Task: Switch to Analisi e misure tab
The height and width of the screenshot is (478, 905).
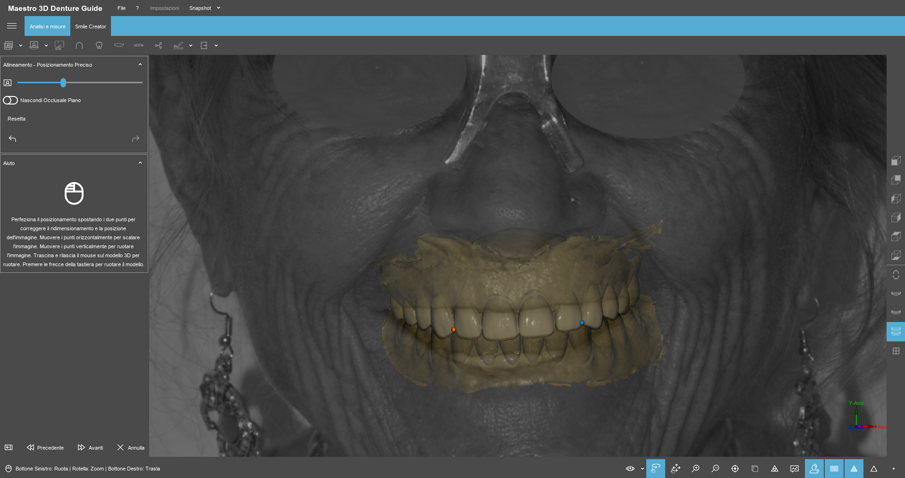Action: pyautogui.click(x=47, y=26)
